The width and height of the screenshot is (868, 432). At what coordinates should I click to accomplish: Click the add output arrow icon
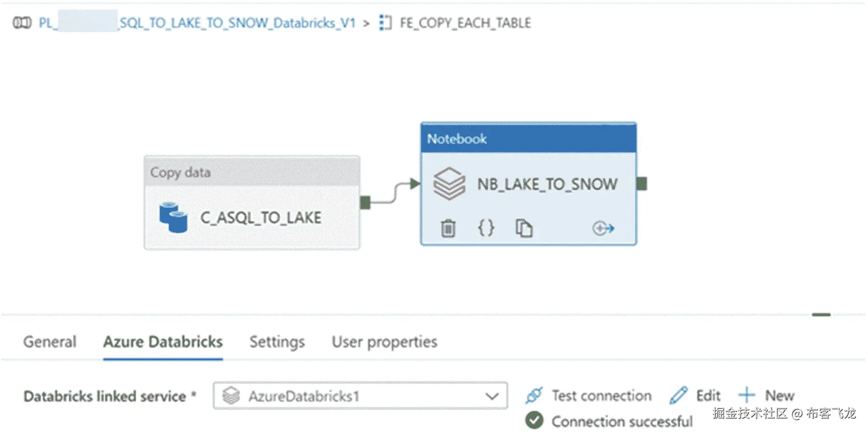603,228
